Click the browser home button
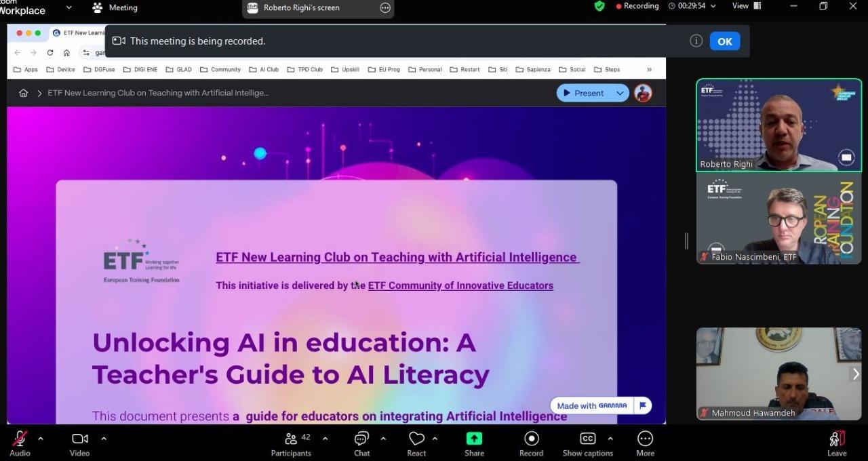868x461 pixels. pyautogui.click(x=66, y=52)
